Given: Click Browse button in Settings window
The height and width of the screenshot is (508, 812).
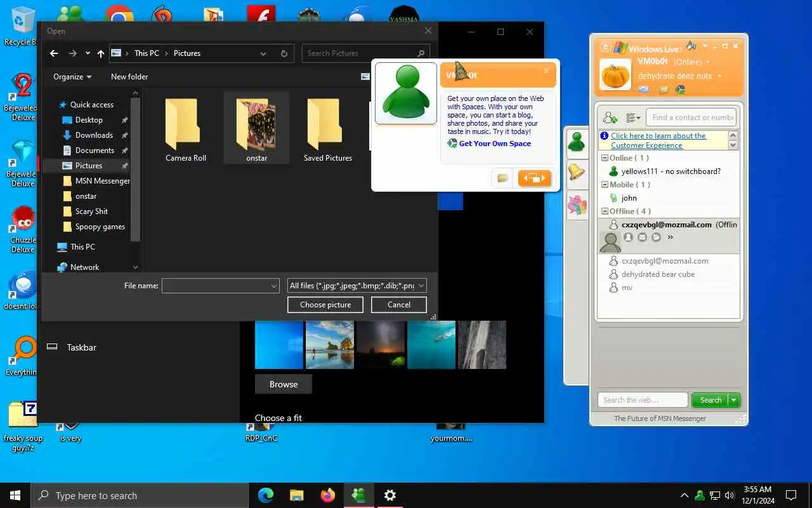Looking at the screenshot, I should click(284, 384).
